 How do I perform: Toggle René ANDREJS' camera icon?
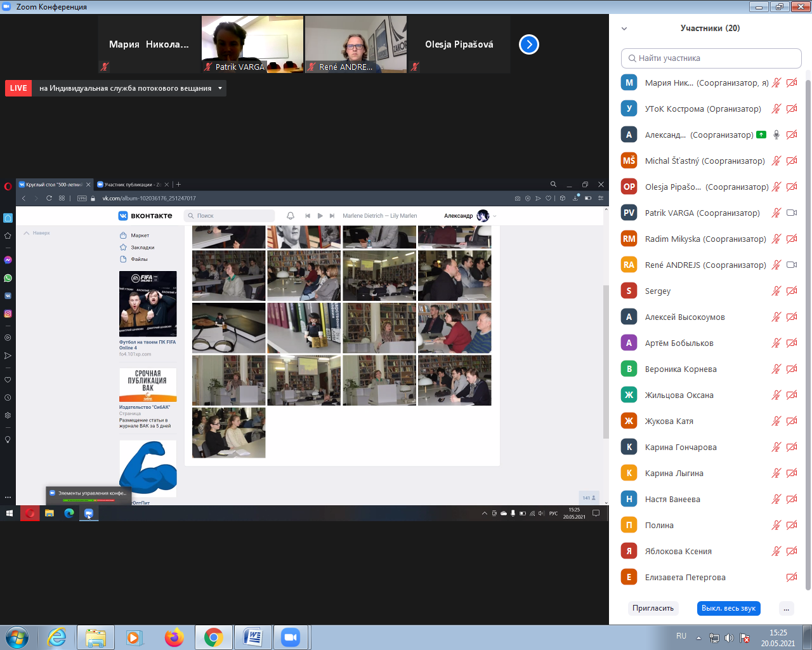[792, 265]
